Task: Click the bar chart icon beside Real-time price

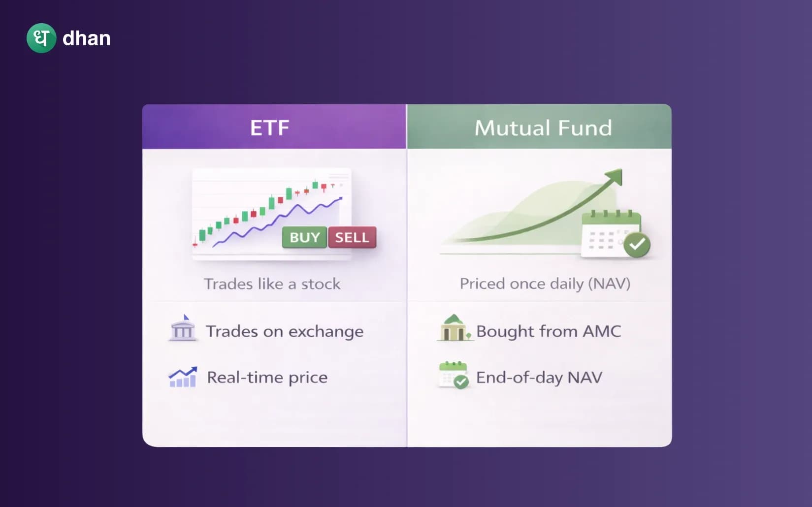Action: tap(183, 377)
